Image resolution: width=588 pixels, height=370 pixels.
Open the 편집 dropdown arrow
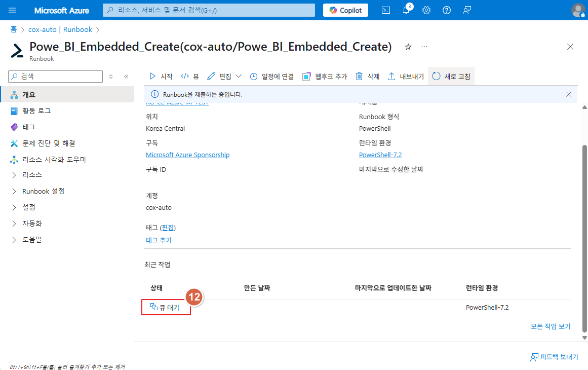[x=239, y=77]
